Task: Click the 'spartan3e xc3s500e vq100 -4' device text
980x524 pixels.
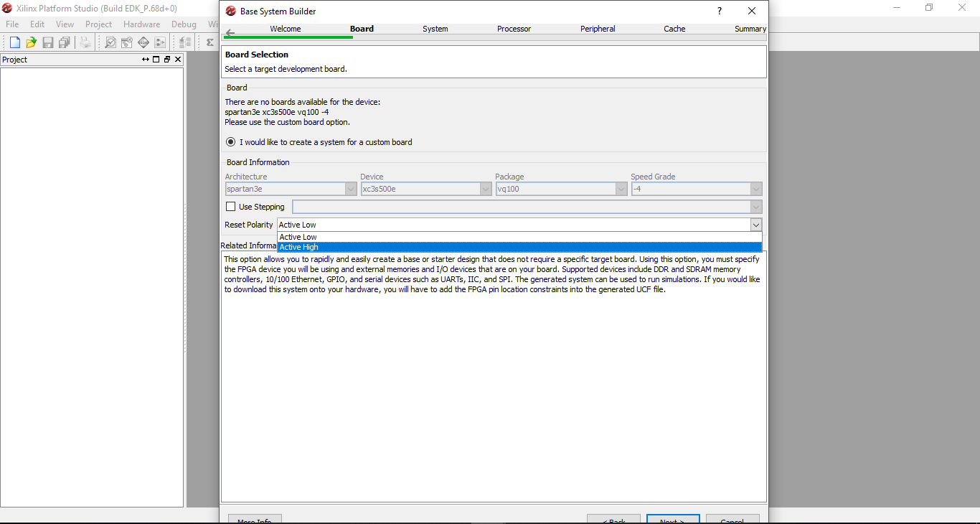Action: [277, 112]
